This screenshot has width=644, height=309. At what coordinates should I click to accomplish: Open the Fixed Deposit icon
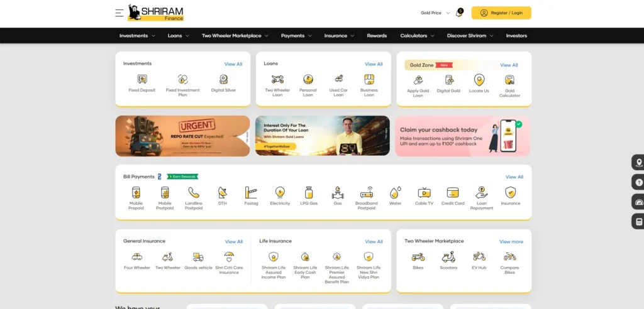(x=142, y=79)
